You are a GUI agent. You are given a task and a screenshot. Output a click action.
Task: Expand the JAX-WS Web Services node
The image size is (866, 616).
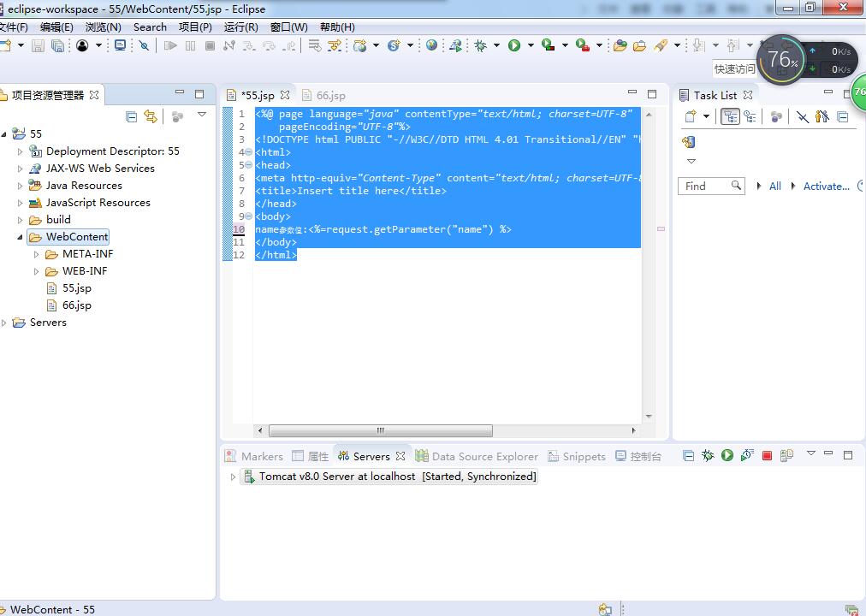click(x=21, y=169)
